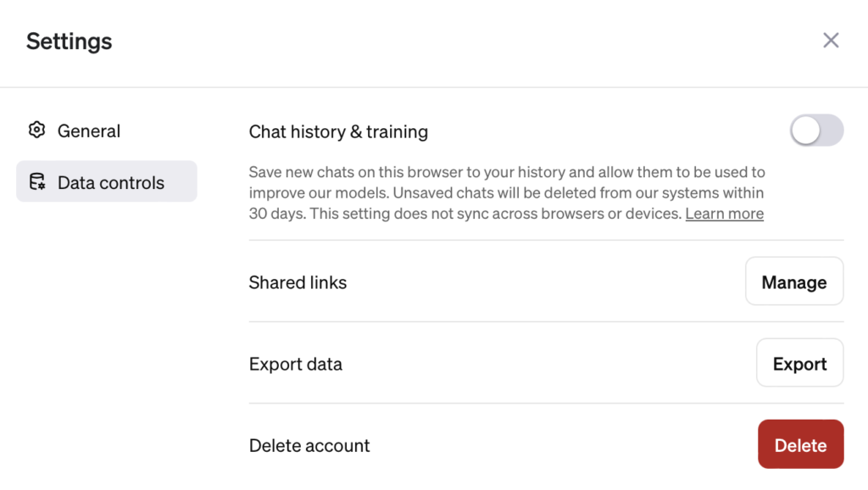Click the white knob of the toggle
Viewport: 868px width, 490px height.
pos(806,131)
